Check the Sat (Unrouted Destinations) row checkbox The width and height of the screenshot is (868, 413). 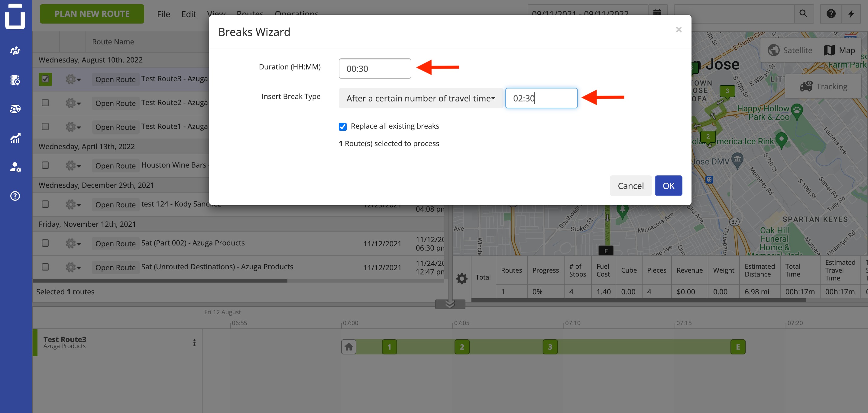45,267
